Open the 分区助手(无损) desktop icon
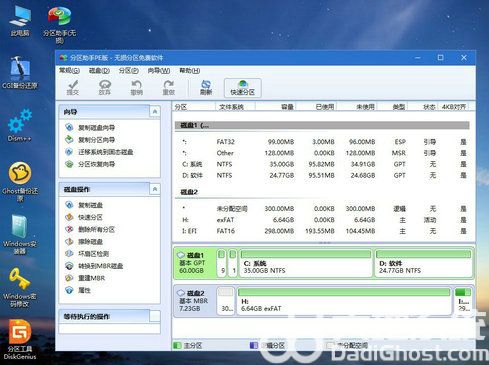 tap(59, 25)
